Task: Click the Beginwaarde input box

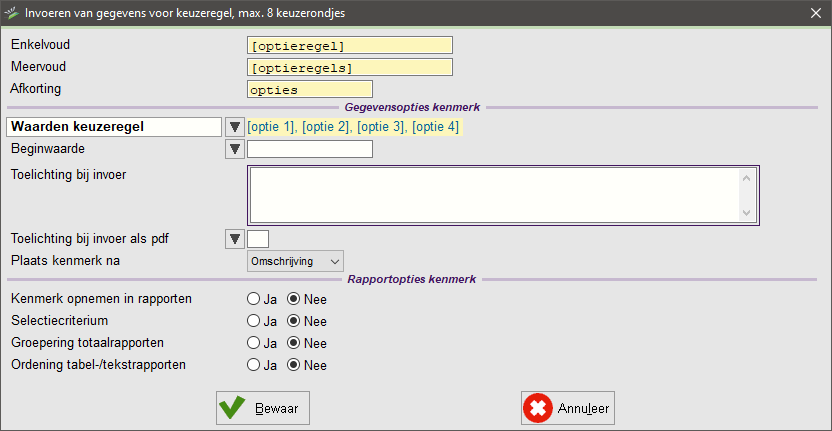Action: tap(309, 149)
